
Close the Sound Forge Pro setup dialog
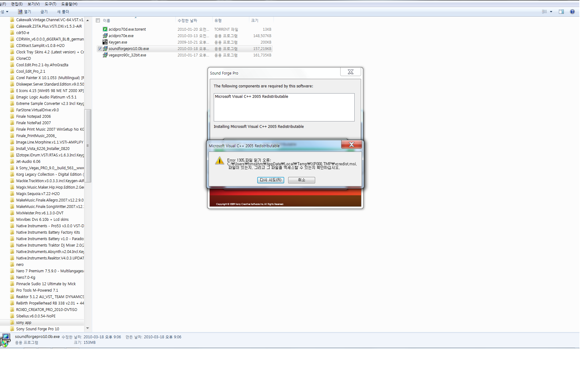point(351,72)
